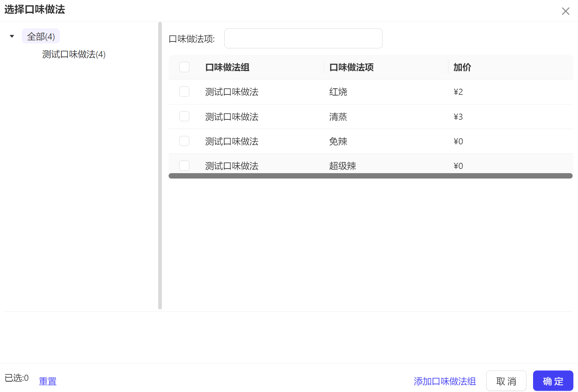The width and height of the screenshot is (578, 392).
Task: Click the ¥0 price in 超级辣 row
Action: 458,166
